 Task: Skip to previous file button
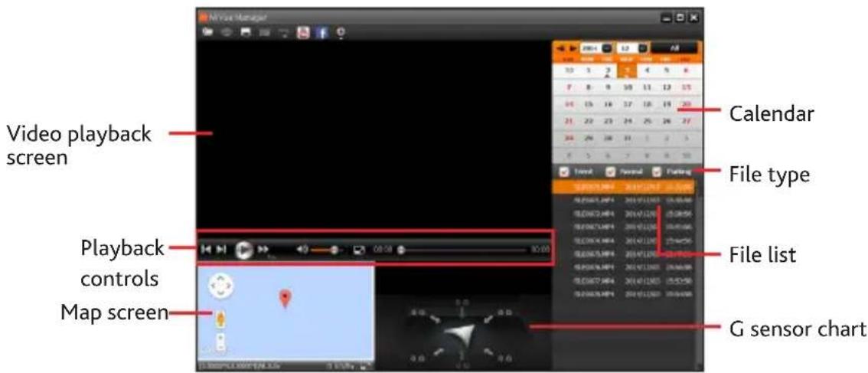tap(206, 250)
